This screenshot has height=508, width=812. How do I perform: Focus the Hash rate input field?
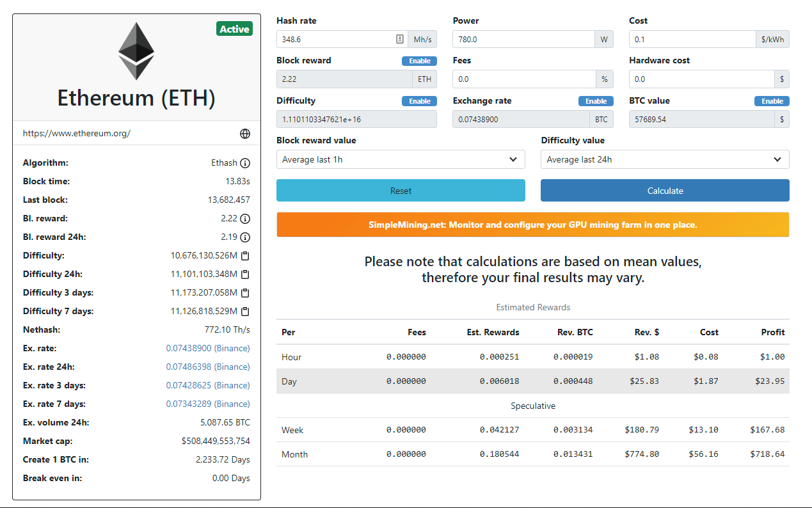pos(342,39)
